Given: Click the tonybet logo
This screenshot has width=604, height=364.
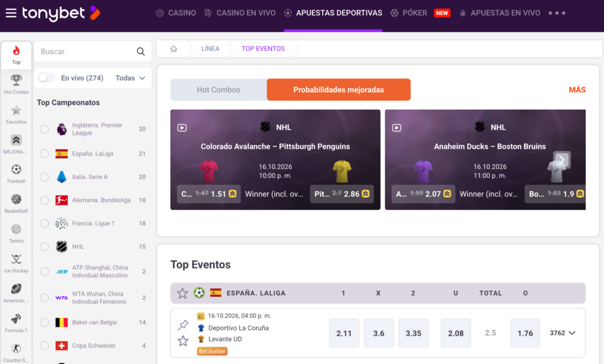Looking at the screenshot, I should 61,14.
